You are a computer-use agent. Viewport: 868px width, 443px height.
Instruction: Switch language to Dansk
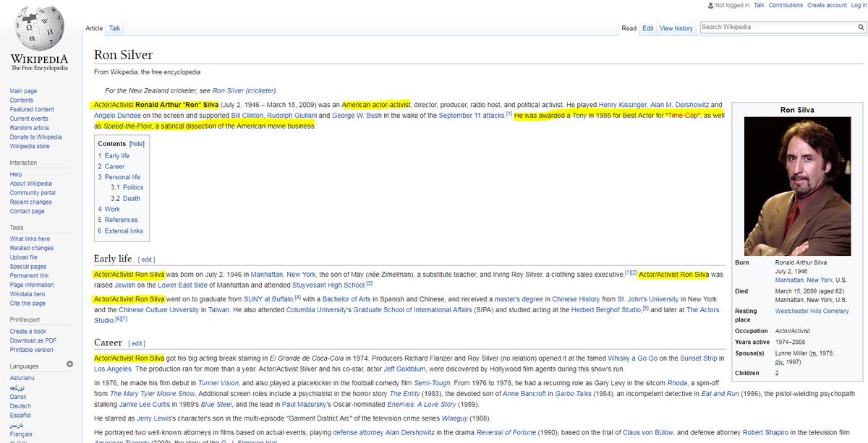(19, 396)
